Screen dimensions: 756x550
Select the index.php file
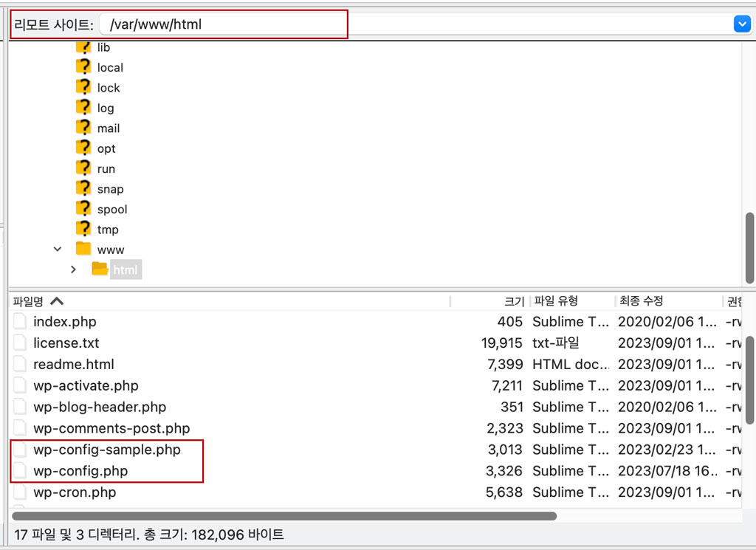click(x=65, y=322)
